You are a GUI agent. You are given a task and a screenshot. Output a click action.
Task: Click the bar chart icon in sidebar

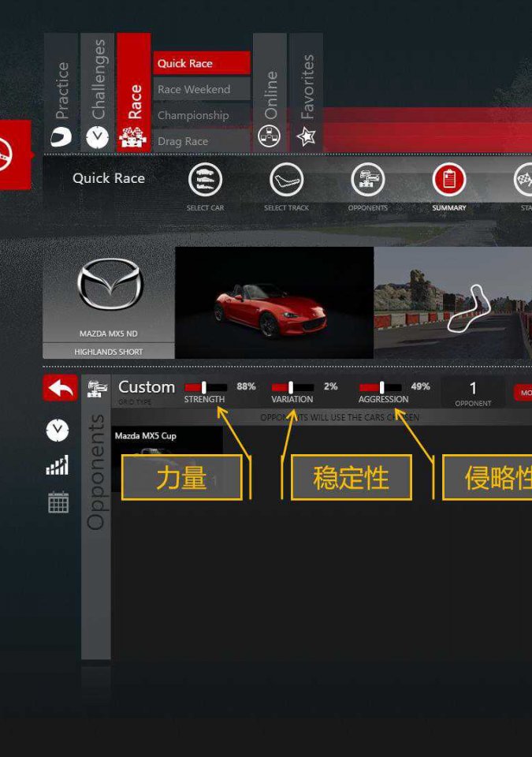point(58,465)
